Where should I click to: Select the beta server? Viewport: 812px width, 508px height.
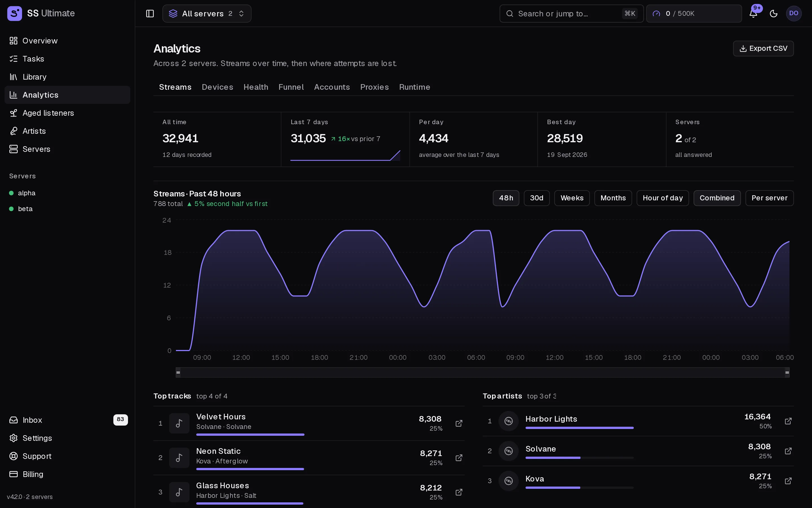click(67, 209)
